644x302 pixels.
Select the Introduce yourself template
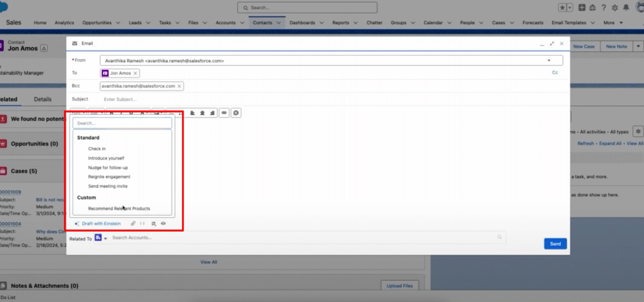106,158
